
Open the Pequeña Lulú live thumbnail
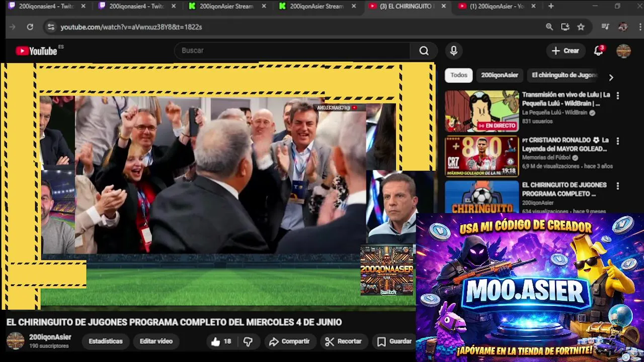[481, 112]
